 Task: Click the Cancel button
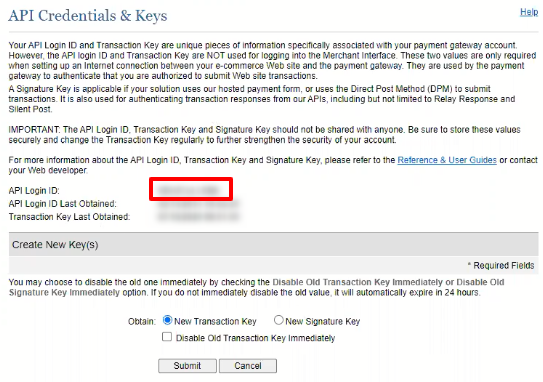248,366
